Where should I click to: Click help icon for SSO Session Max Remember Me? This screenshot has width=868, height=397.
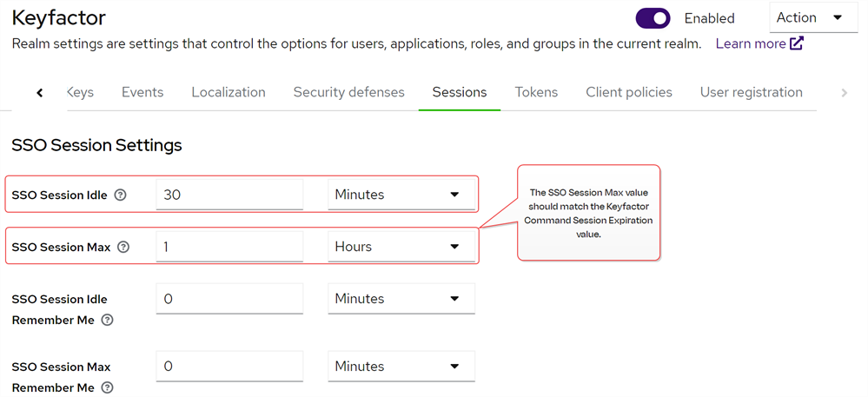[107, 388]
